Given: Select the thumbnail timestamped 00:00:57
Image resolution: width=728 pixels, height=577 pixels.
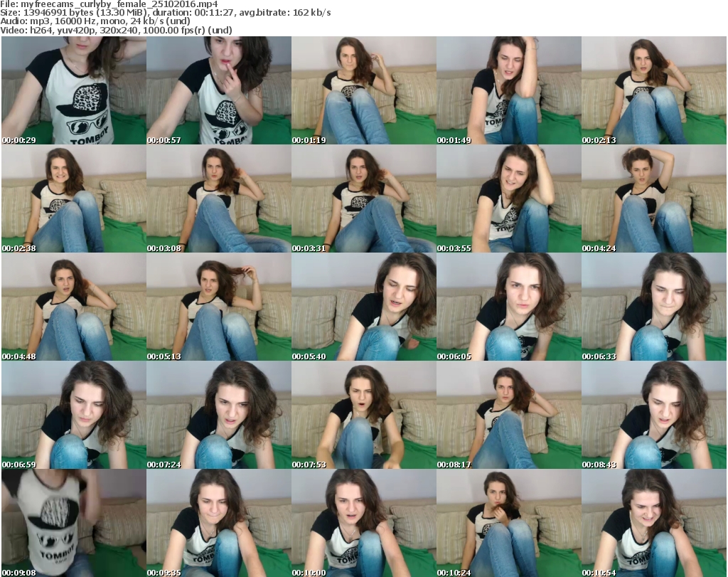Looking at the screenshot, I should [x=219, y=90].
